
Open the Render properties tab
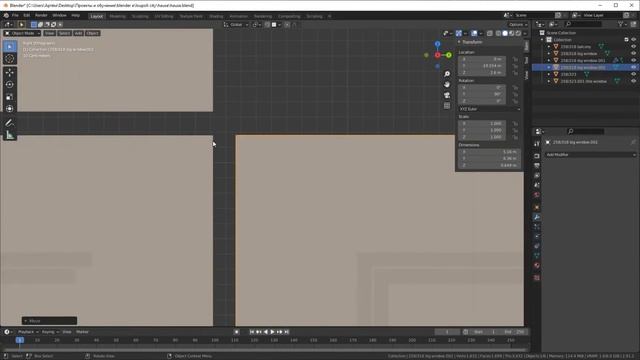(537, 156)
